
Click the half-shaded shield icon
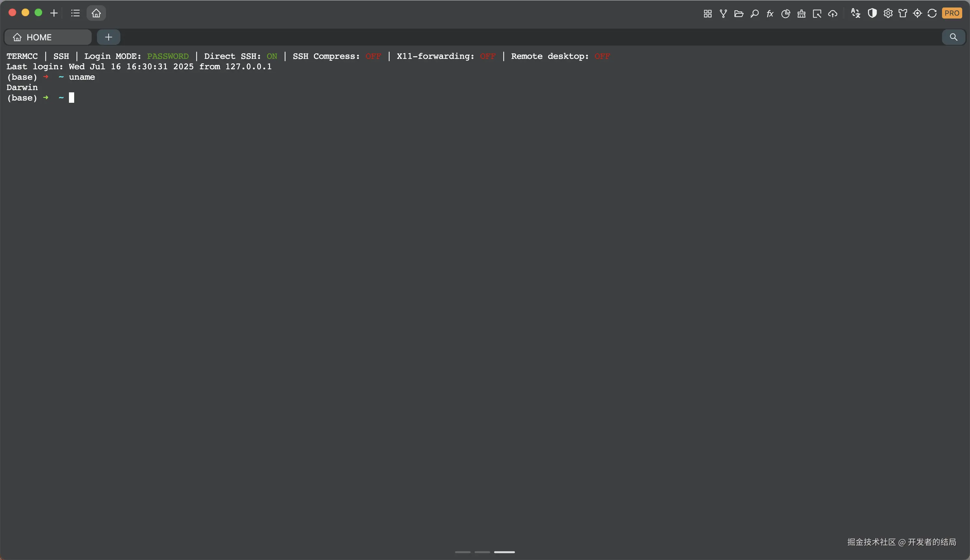click(x=872, y=13)
